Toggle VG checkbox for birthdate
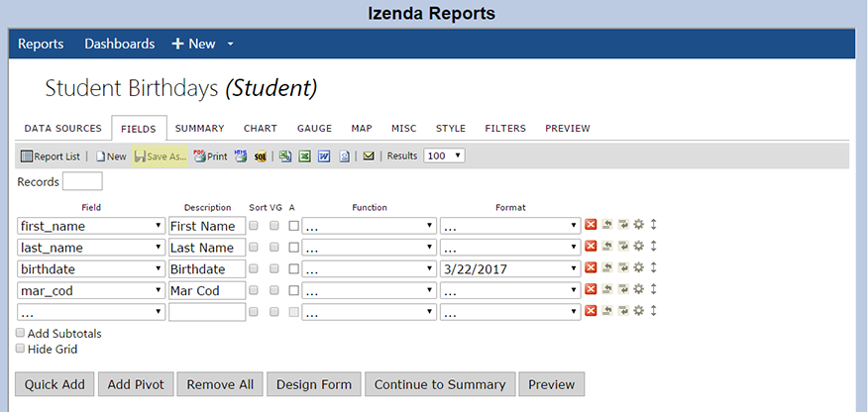Screen dimensions: 868x412 [x=274, y=268]
